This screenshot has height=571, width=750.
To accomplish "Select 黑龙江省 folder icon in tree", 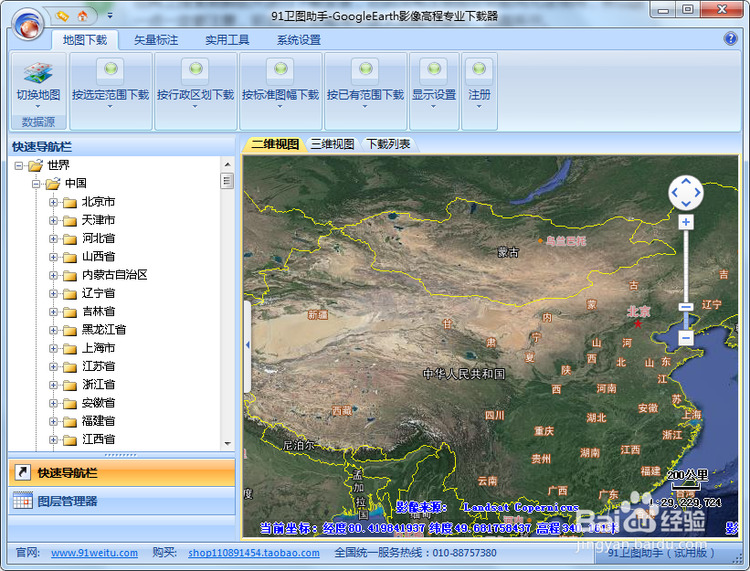I will [70, 330].
